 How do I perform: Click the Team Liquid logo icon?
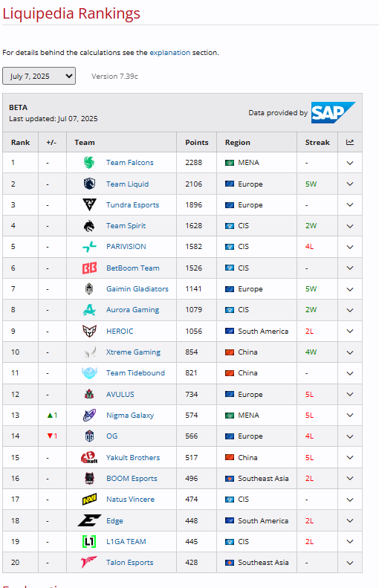coord(89,184)
